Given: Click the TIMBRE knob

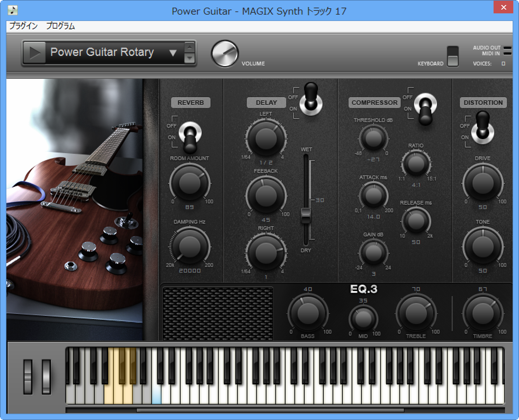Looking at the screenshot, I should click(483, 313).
